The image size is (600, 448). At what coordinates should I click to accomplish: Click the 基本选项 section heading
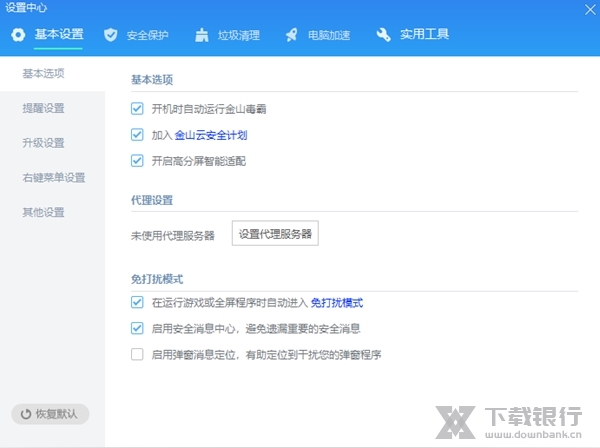point(152,80)
